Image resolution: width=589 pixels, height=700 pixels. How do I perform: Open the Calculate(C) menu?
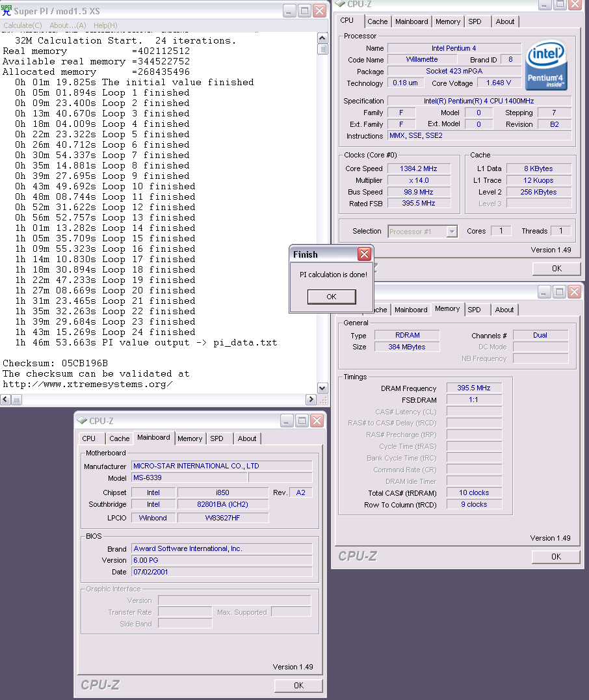click(x=23, y=25)
